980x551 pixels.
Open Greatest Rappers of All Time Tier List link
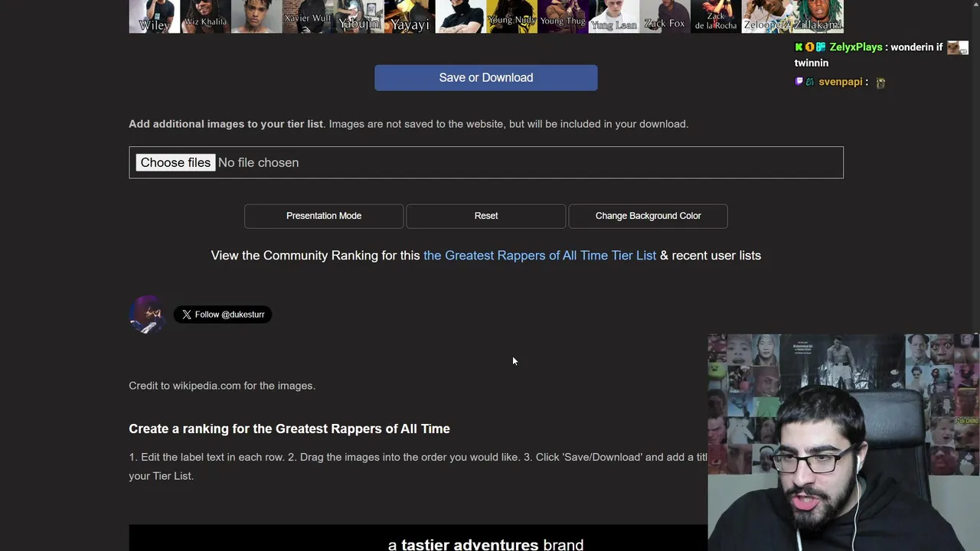[x=540, y=256]
